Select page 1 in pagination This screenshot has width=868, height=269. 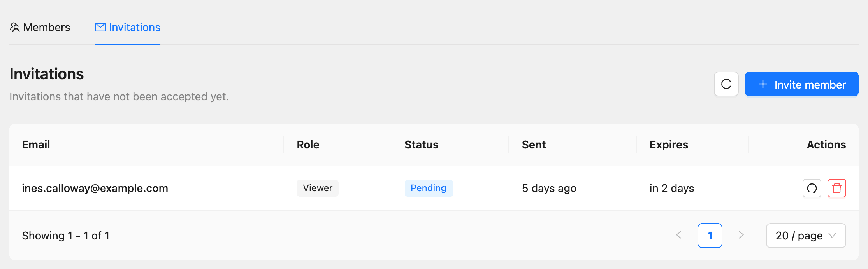710,235
